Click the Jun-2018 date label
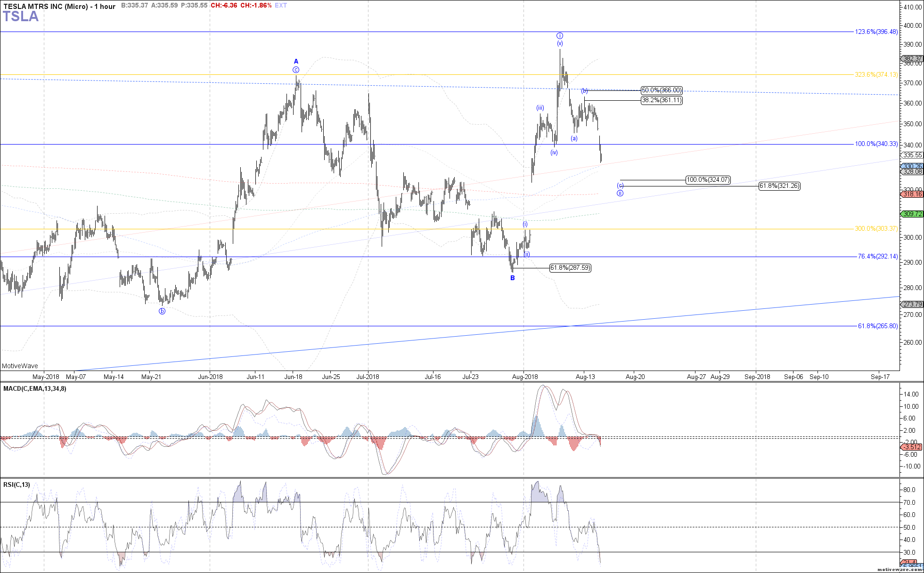This screenshot has height=573, width=924. [210, 377]
